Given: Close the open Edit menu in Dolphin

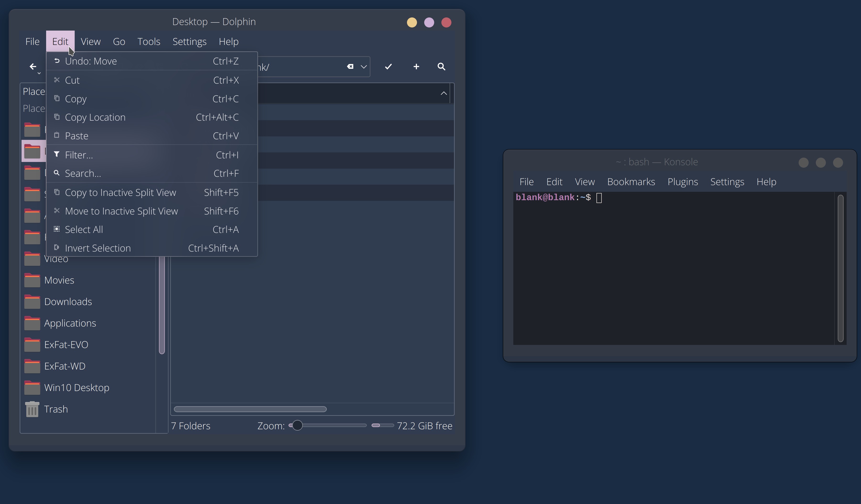Looking at the screenshot, I should [60, 41].
